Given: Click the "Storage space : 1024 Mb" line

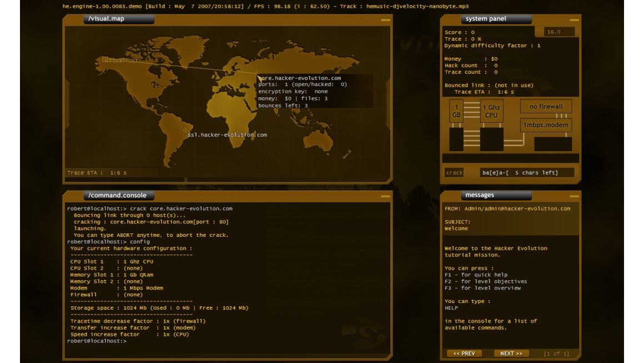Looking at the screenshot, I should [x=159, y=307].
